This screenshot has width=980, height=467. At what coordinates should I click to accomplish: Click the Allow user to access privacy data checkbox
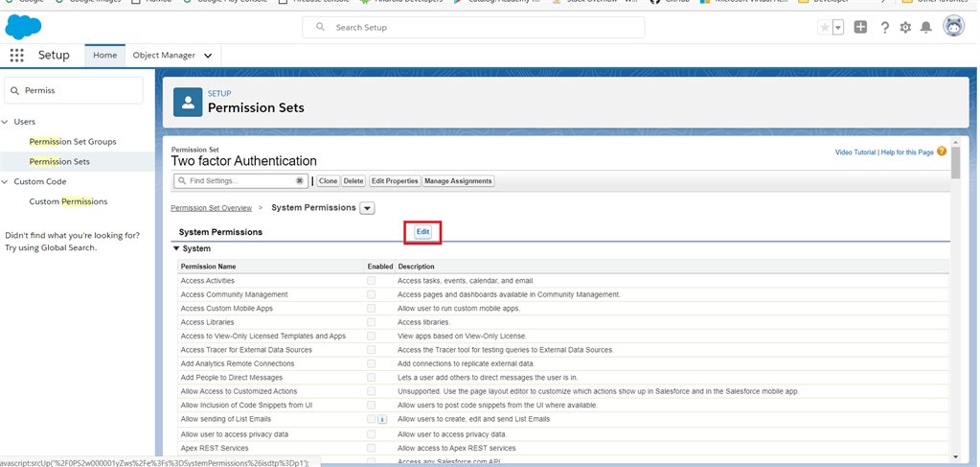click(x=372, y=433)
